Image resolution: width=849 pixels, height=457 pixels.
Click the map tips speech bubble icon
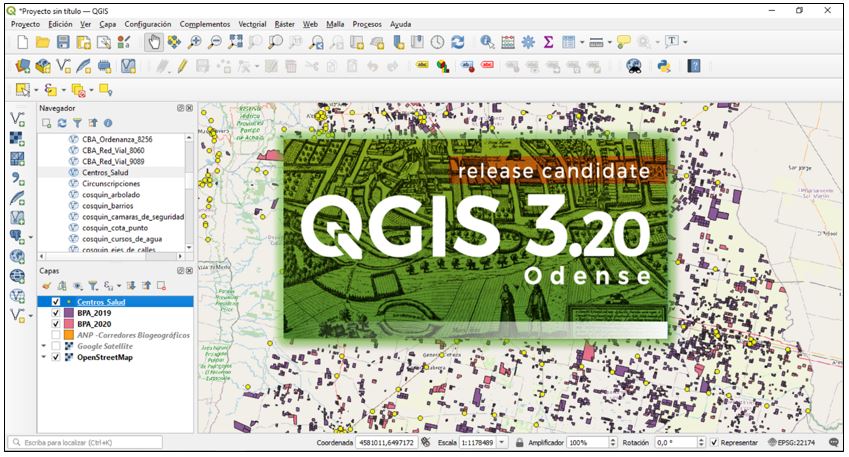coord(624,42)
